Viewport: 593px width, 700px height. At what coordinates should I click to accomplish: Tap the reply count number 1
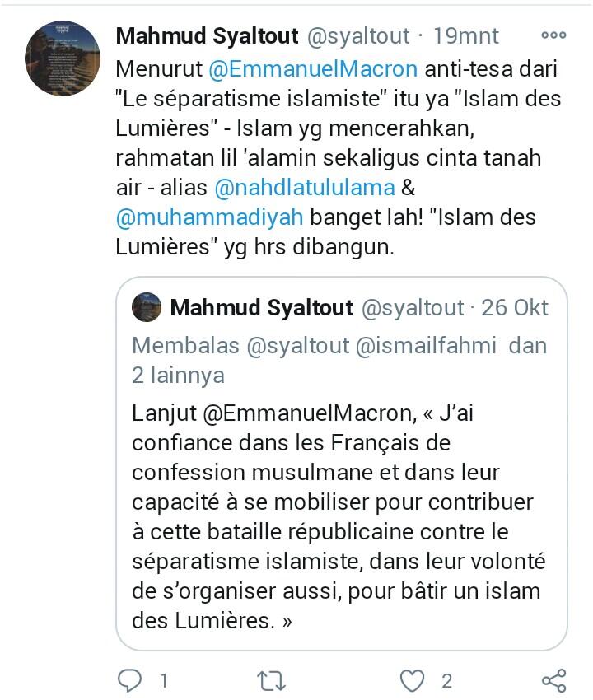[x=163, y=681]
